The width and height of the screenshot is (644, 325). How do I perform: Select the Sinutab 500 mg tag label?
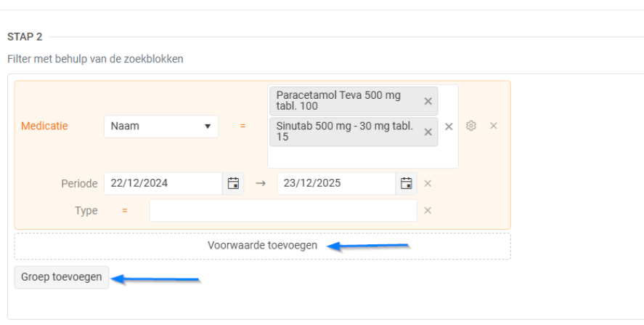pyautogui.click(x=343, y=132)
